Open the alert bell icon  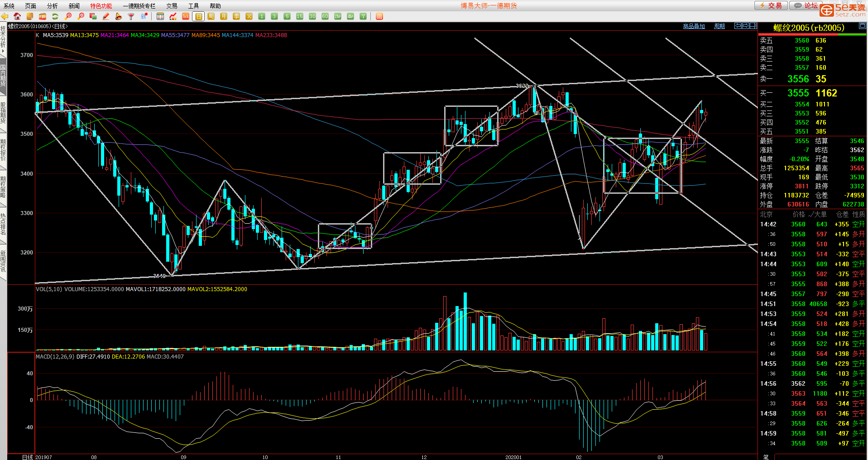119,16
